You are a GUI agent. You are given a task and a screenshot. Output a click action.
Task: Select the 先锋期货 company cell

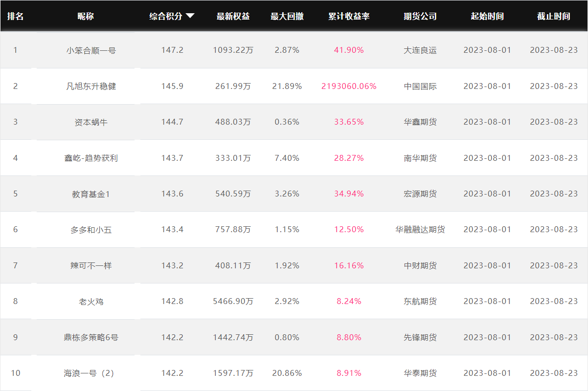click(420, 337)
